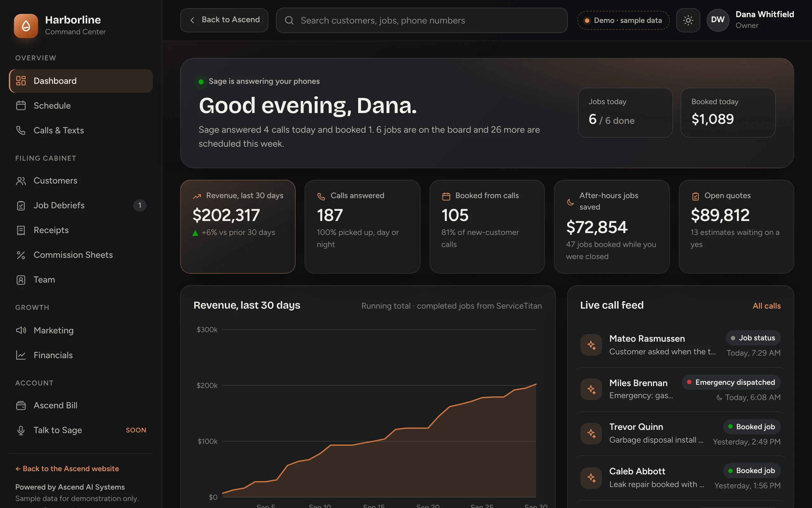Click the Commission Sheets percent icon

pos(21,255)
